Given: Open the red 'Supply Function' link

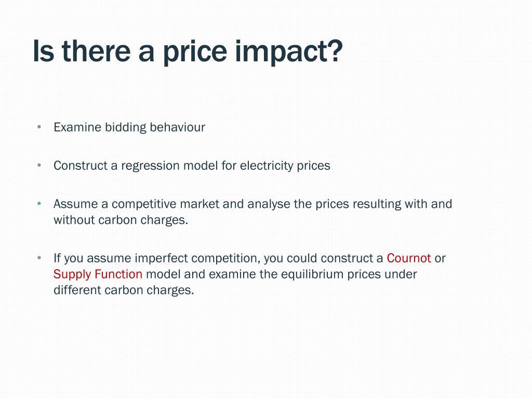Looking at the screenshot, I should [98, 274].
